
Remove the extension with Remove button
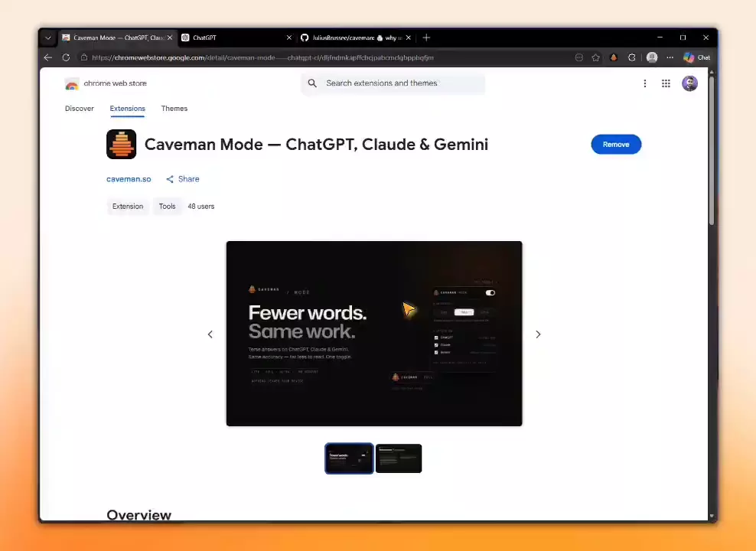pyautogui.click(x=616, y=144)
